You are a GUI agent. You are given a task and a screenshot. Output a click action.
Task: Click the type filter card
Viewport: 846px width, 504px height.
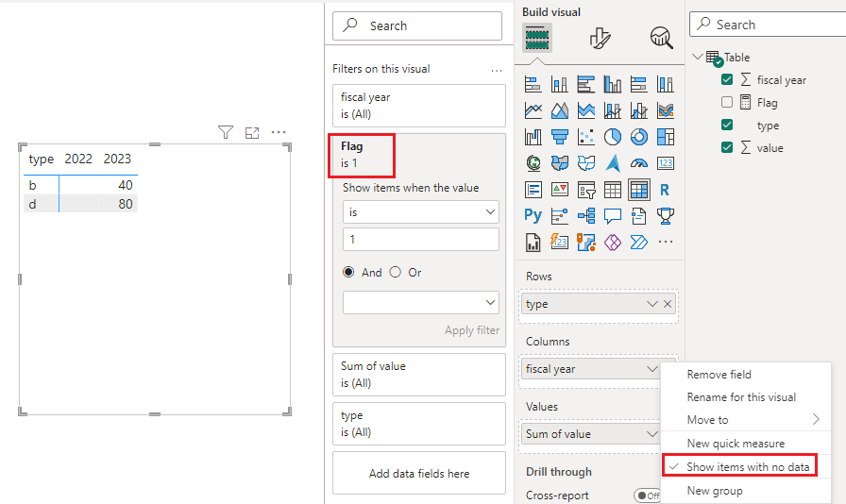(x=419, y=424)
